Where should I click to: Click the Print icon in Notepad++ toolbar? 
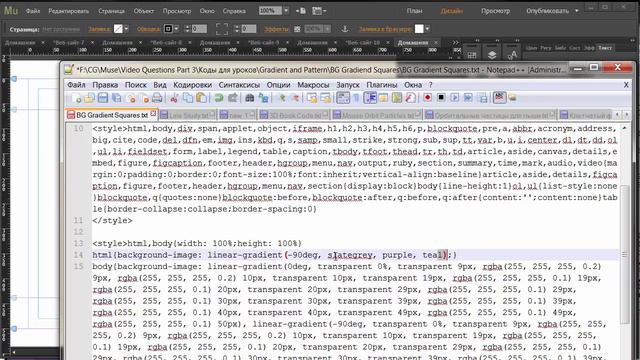(x=157, y=98)
